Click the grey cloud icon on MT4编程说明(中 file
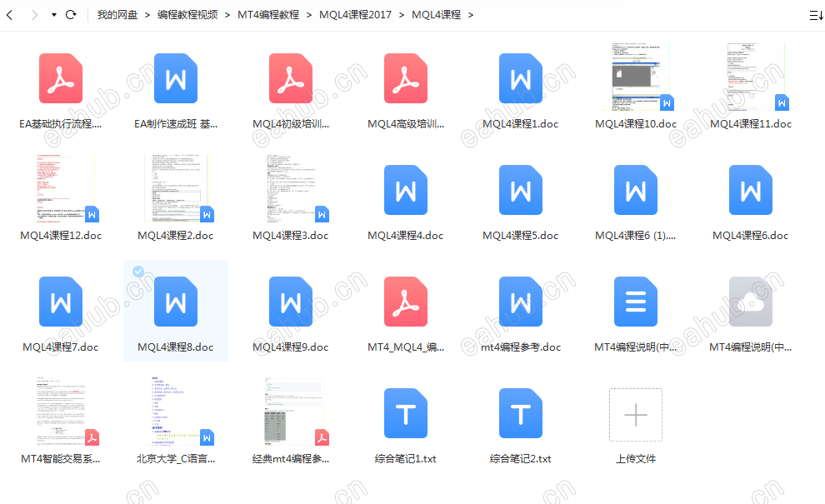The width and height of the screenshot is (825, 504). pos(751,302)
